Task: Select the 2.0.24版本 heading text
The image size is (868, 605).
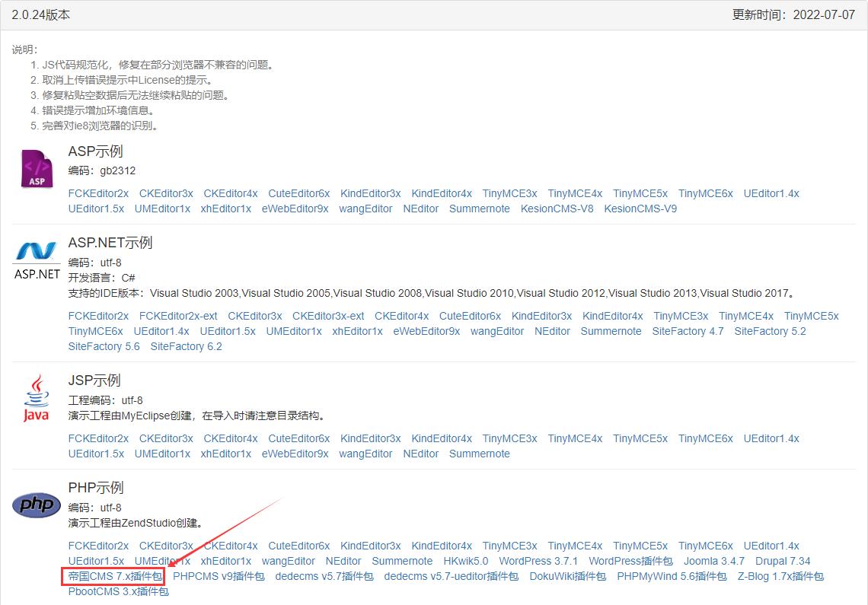Action: [41, 15]
